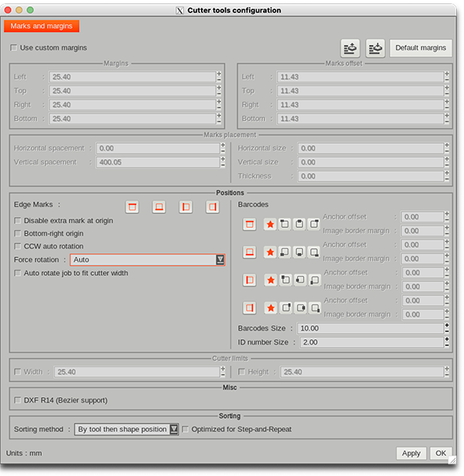Toggle the cutter limits Height checkbox
464x476 pixels.
(241, 372)
